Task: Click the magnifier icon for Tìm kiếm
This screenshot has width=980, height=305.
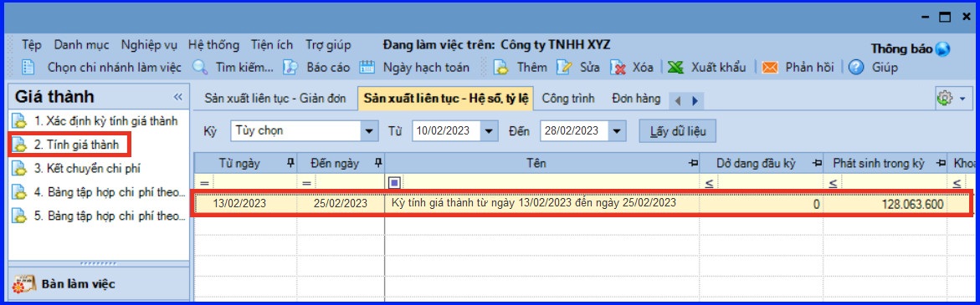Action: (200, 67)
